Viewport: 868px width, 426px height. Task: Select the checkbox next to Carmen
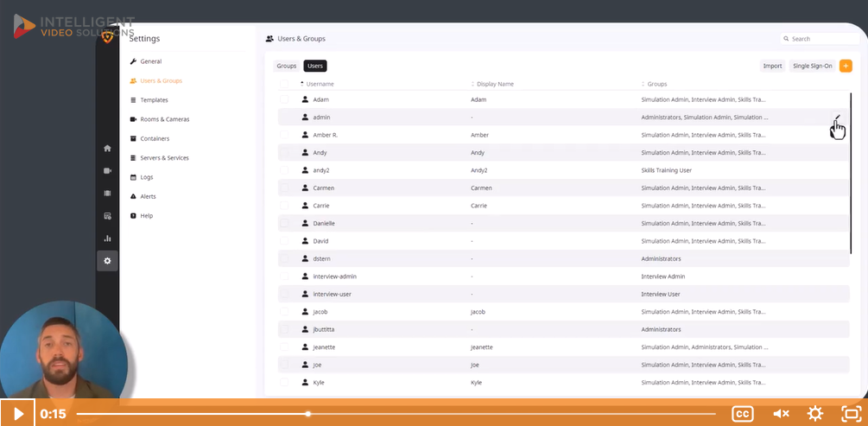pyautogui.click(x=284, y=188)
